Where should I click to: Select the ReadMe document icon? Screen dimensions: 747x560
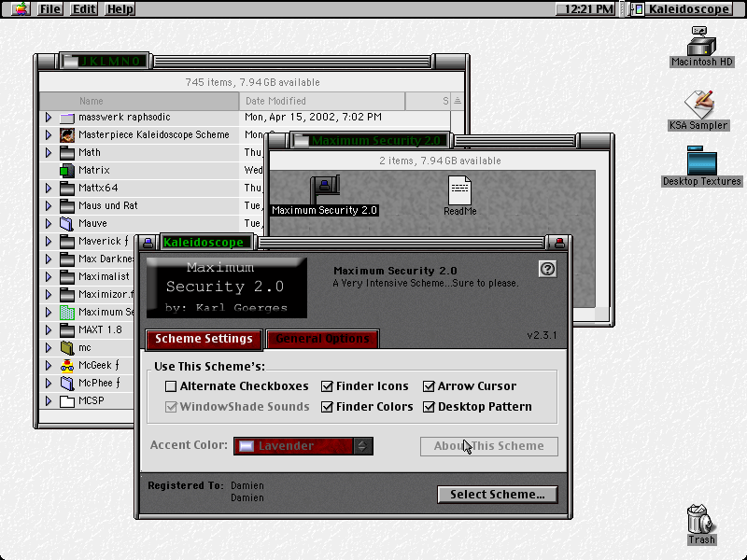pos(459,190)
